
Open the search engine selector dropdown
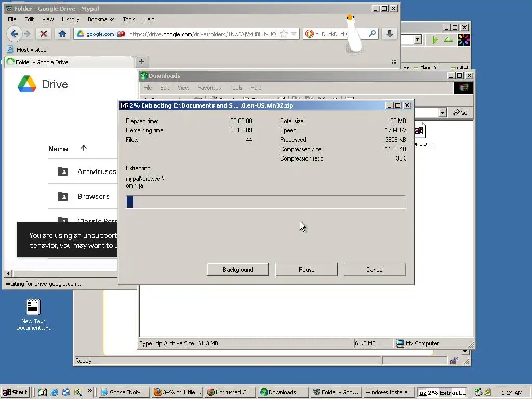[317, 34]
